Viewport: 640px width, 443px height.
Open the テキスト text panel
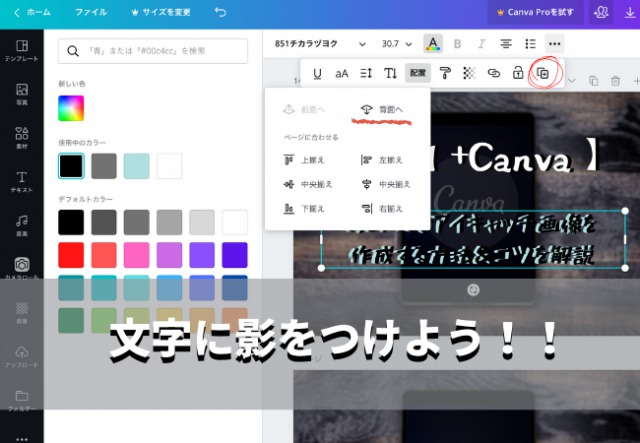coord(22,181)
